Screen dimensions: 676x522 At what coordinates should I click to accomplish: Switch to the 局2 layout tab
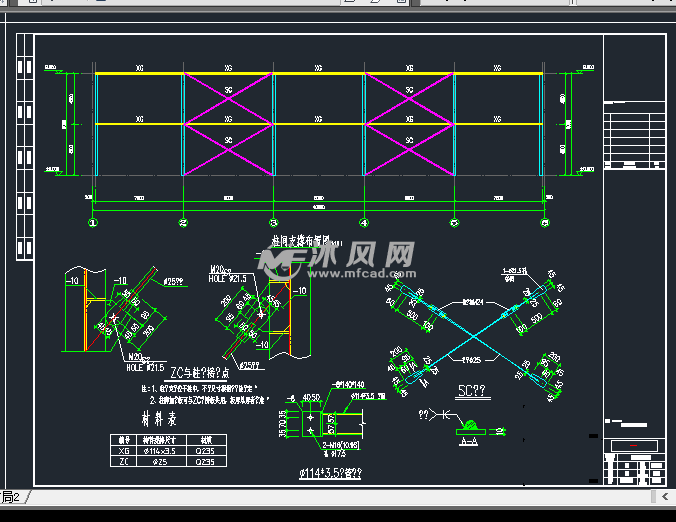click(12, 497)
